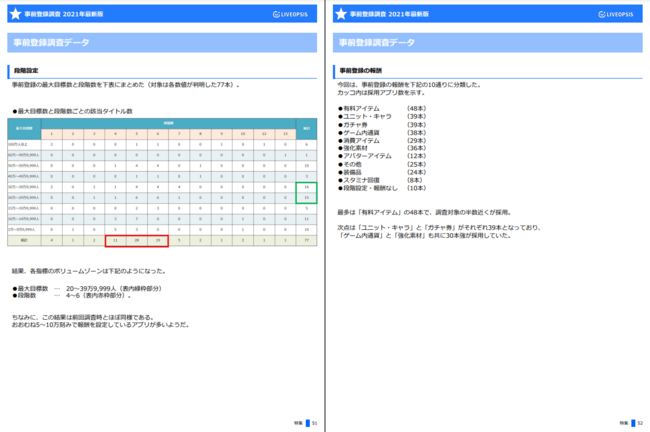Click the count (38本) in the reward list
The image size is (650, 432).
tap(416, 133)
